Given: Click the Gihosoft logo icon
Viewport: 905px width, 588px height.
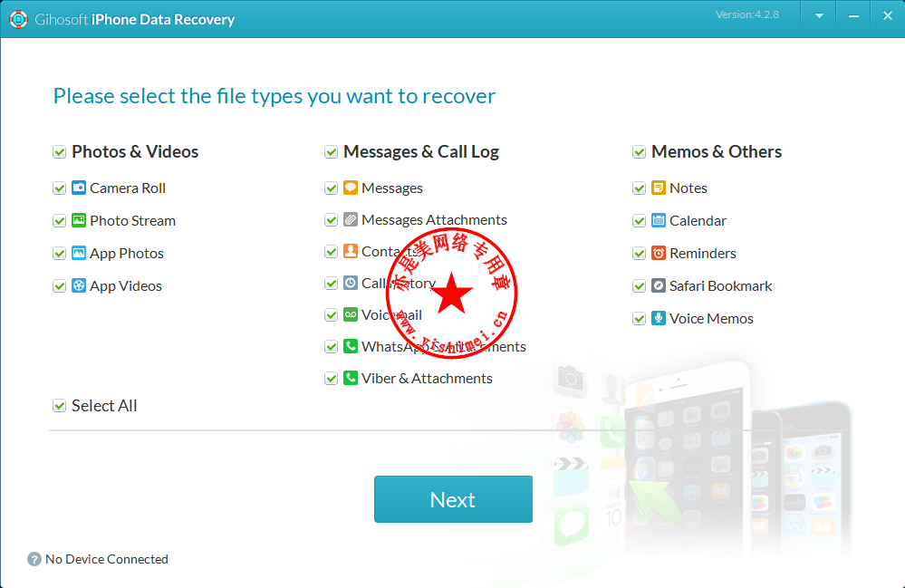Looking at the screenshot, I should (x=18, y=19).
